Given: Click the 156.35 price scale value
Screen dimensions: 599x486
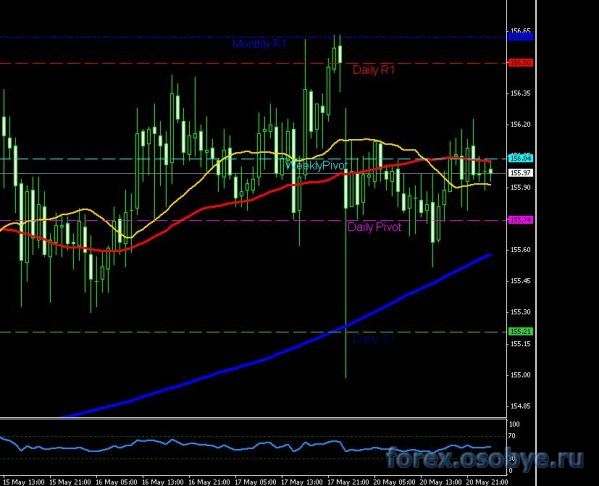Looking at the screenshot, I should click(520, 93).
